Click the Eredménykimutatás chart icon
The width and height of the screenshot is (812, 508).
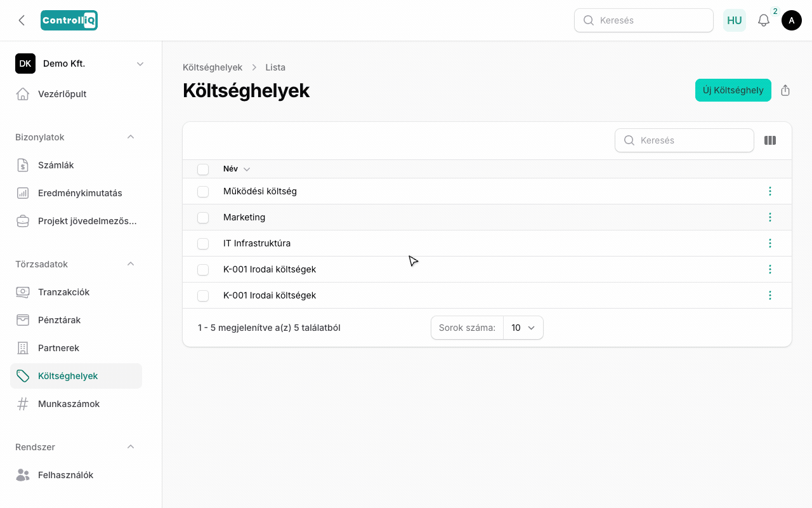23,193
